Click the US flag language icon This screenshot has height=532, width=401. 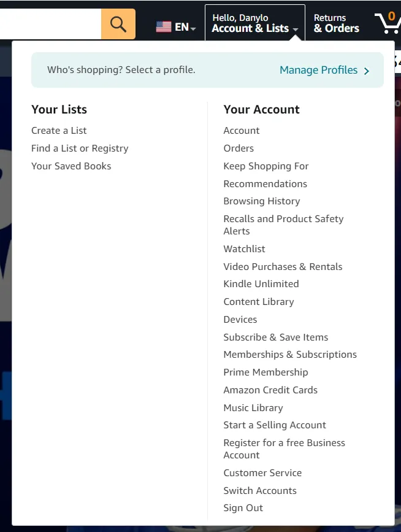pyautogui.click(x=164, y=27)
